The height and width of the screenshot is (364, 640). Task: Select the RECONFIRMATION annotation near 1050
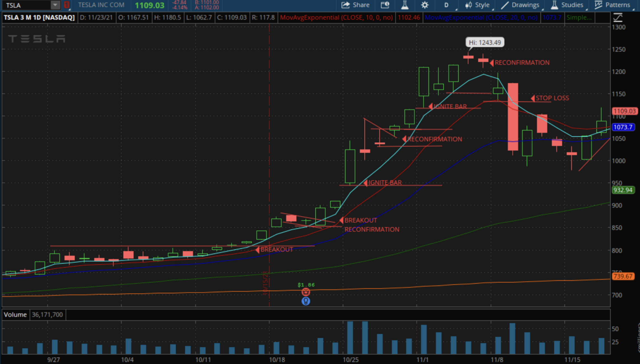435,139
